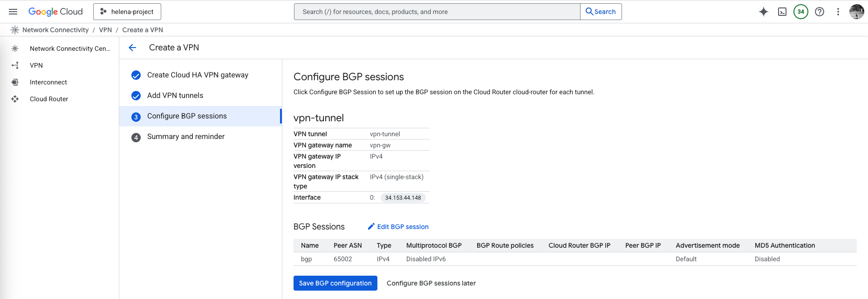Click the user account avatar
This screenshot has height=299, width=868.
point(856,12)
